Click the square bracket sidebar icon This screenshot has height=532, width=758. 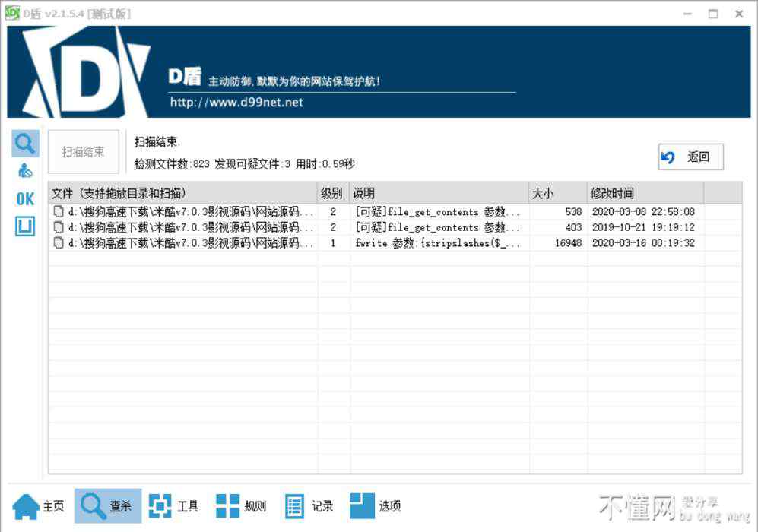coord(25,226)
